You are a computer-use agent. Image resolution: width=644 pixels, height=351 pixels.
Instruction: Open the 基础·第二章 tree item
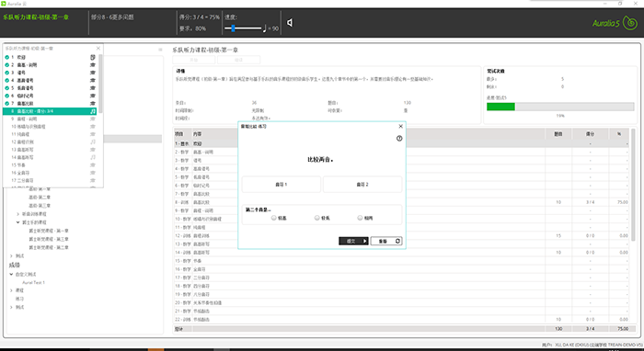(40, 198)
